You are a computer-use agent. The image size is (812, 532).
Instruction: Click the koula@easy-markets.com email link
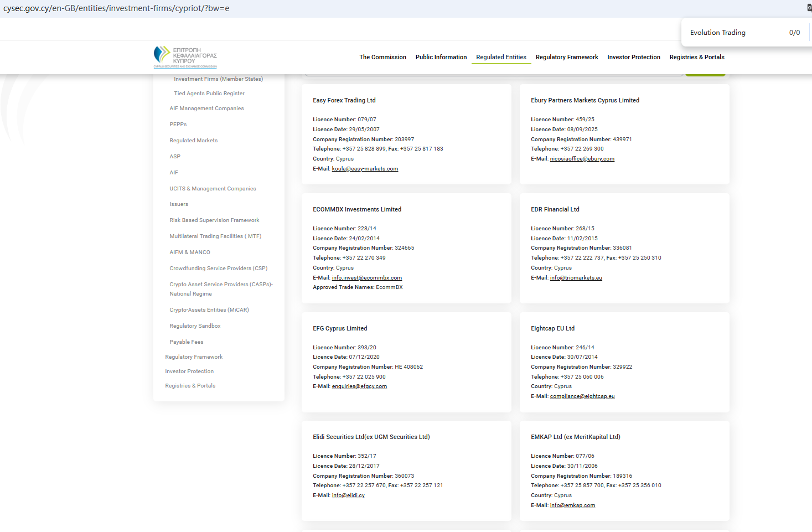coord(365,169)
